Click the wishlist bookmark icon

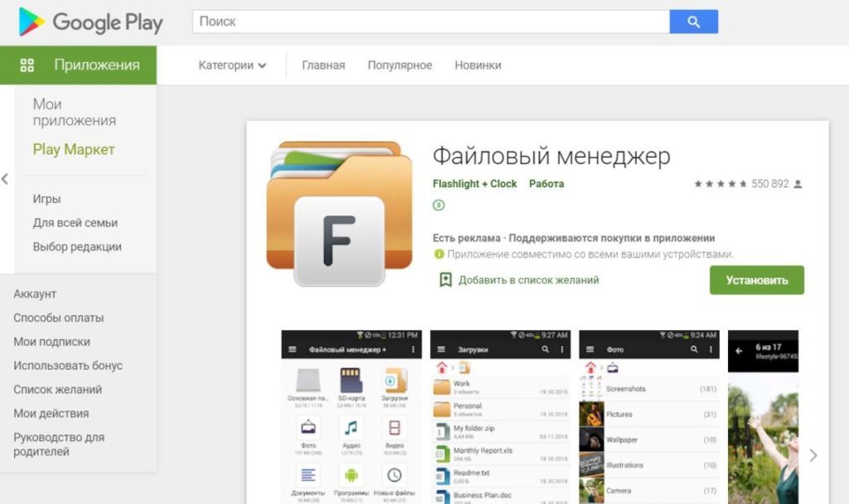click(x=445, y=280)
